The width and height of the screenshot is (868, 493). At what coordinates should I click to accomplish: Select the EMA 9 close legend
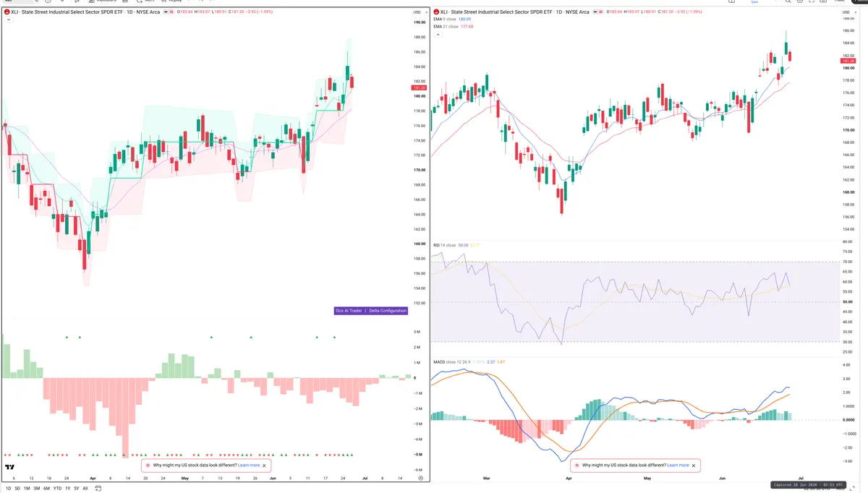(x=444, y=20)
